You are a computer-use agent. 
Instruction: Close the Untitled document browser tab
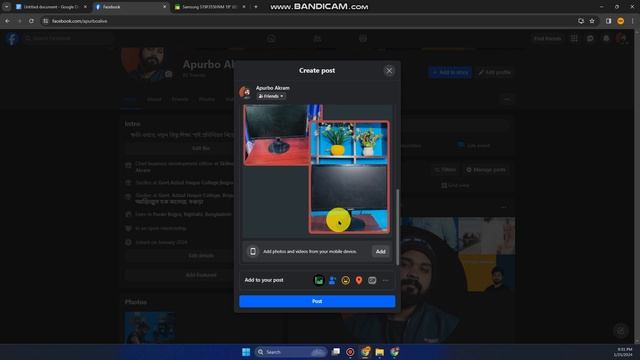[85, 7]
